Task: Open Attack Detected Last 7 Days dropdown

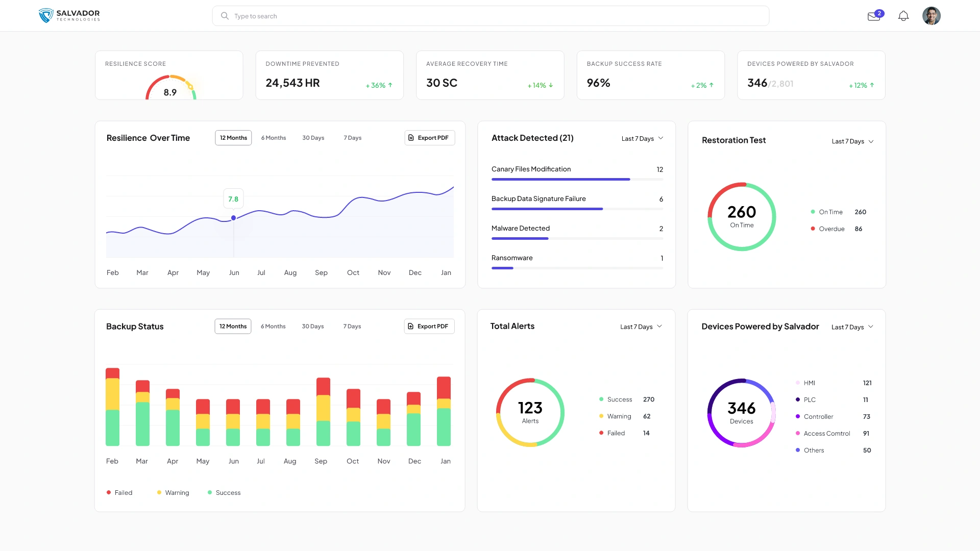Action: 642,138
